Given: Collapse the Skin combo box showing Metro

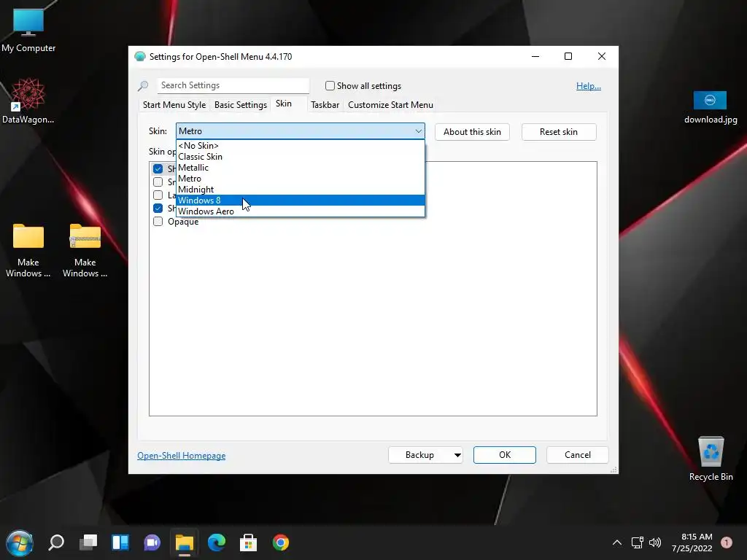Looking at the screenshot, I should 300,131.
